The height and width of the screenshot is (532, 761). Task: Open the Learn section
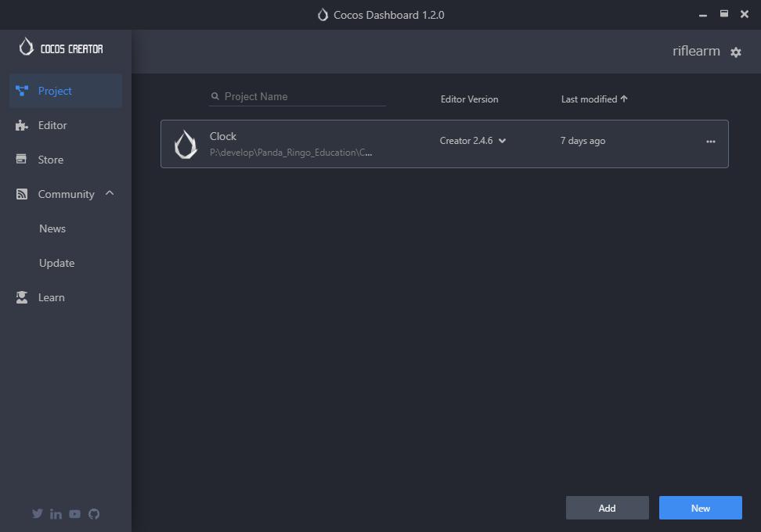pos(66,297)
